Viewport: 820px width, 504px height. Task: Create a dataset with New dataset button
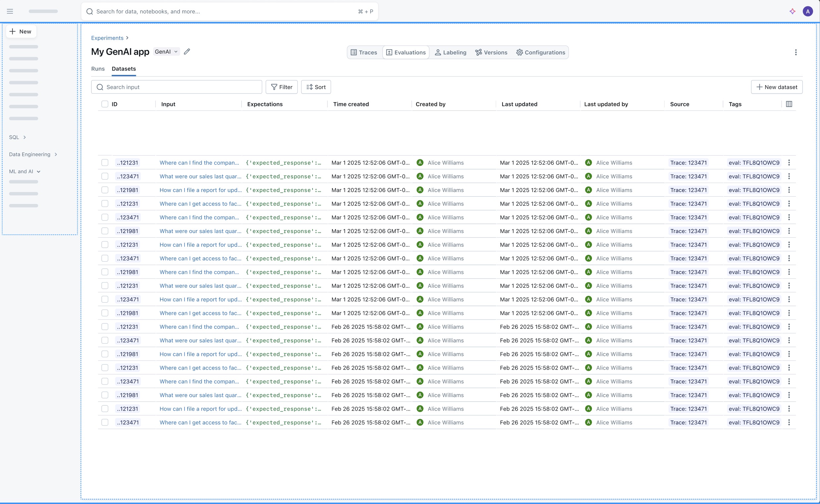pyautogui.click(x=777, y=87)
